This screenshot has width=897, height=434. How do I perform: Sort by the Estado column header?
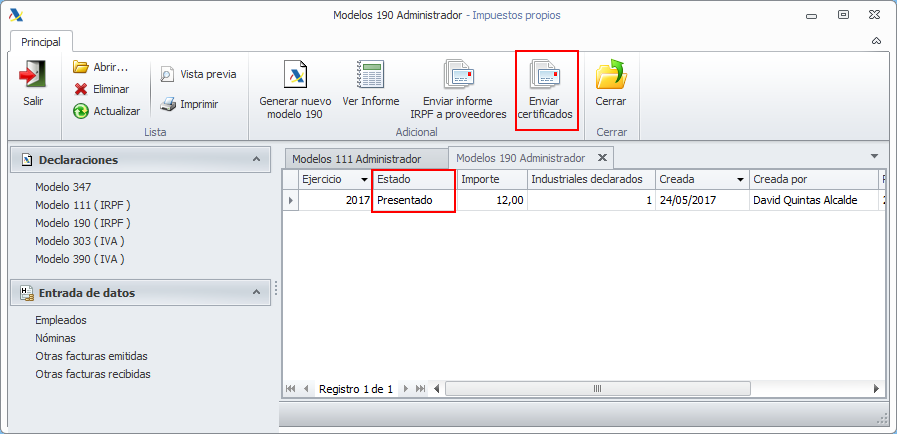(x=414, y=180)
